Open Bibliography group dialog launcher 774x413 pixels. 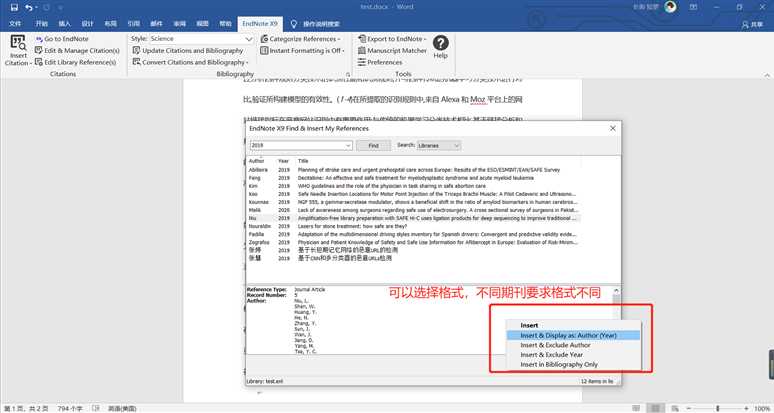click(x=348, y=75)
